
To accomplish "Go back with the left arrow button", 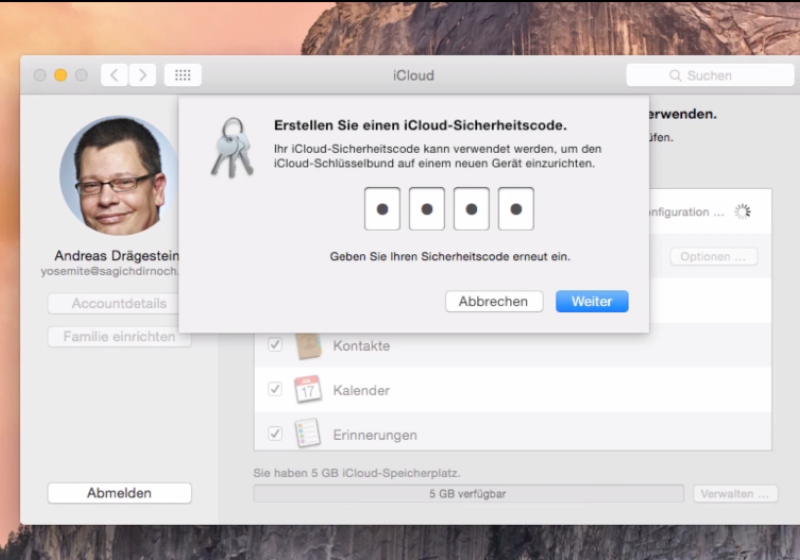I will [x=114, y=75].
